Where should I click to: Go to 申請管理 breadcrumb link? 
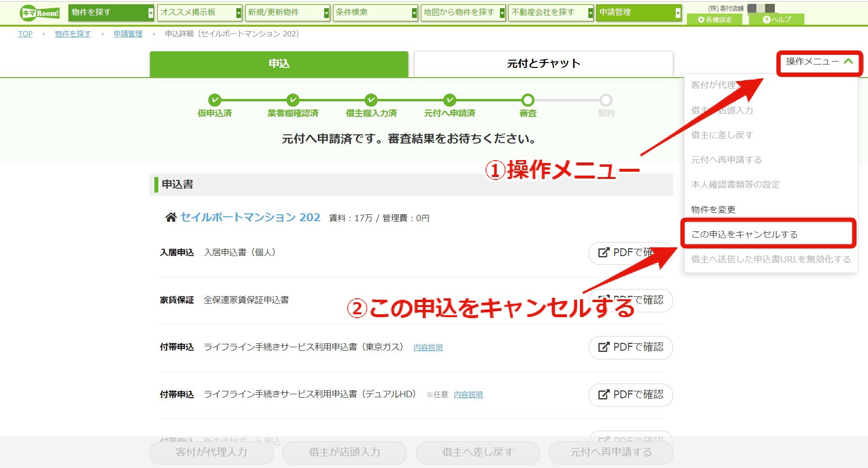(x=128, y=34)
